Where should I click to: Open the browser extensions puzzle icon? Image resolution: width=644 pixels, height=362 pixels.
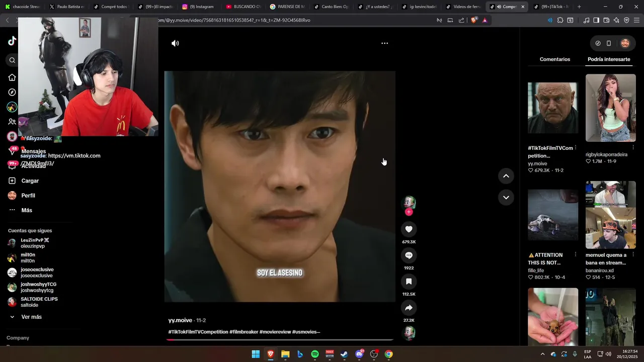pyautogui.click(x=560, y=20)
